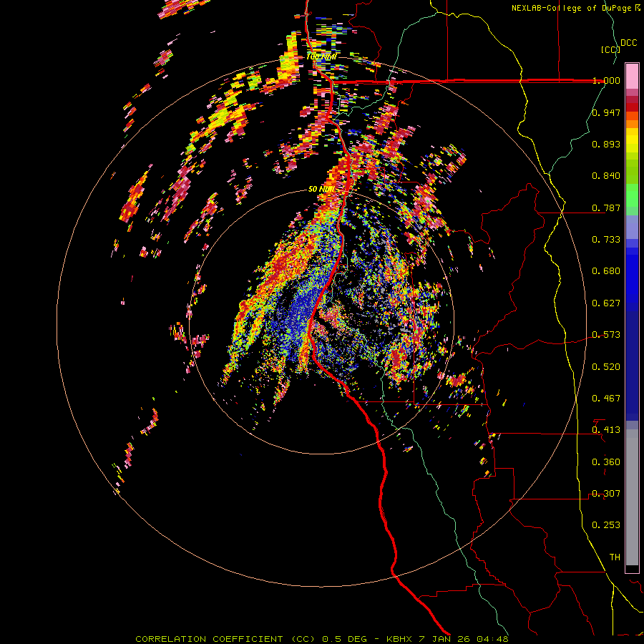Click the 0.307 scale label
The height and width of the screenshot is (644, 644).
606,494
